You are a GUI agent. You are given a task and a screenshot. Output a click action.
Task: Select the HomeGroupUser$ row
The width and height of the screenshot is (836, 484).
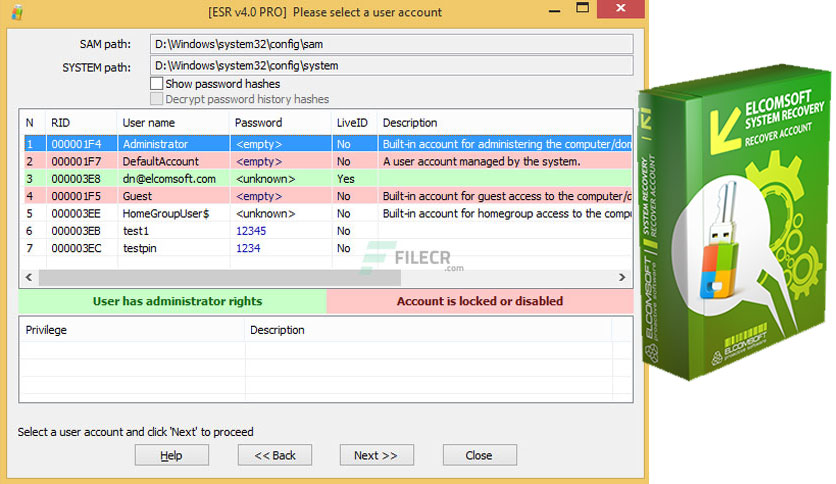[x=328, y=214]
